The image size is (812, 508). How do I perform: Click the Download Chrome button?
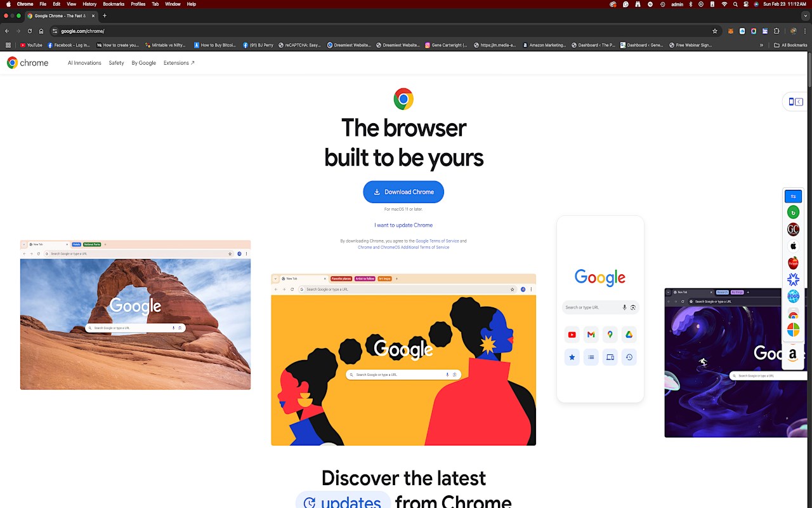tap(403, 192)
